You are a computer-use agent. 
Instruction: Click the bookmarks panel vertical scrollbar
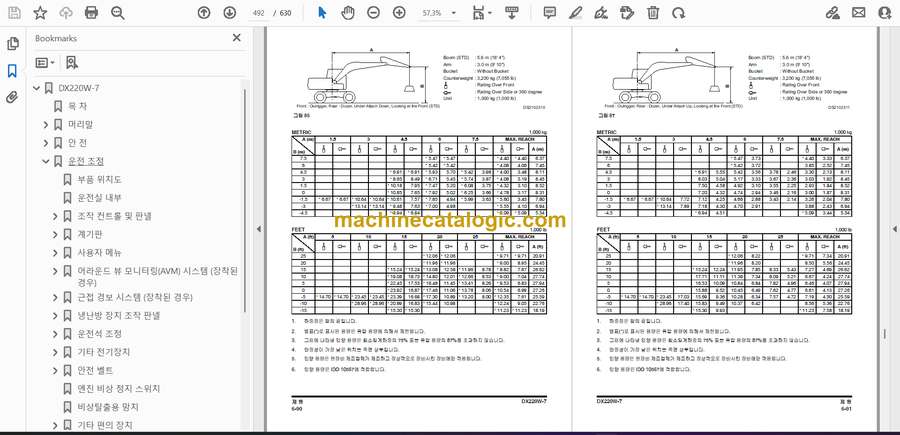pos(245,201)
